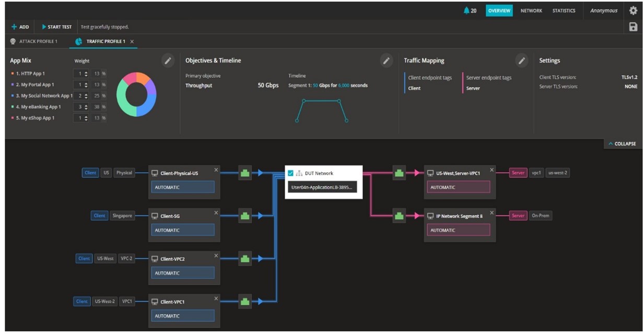Open the Attack Profile 1 tab
The height and width of the screenshot is (334, 644).
[34, 41]
